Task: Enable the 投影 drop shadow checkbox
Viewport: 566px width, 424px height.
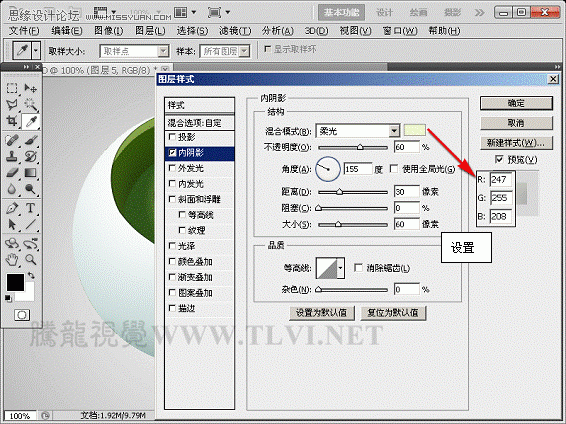Action: (x=173, y=137)
